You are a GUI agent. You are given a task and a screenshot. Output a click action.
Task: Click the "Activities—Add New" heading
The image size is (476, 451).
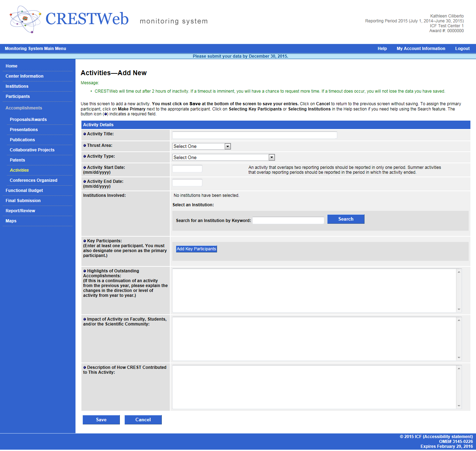pyautogui.click(x=114, y=73)
